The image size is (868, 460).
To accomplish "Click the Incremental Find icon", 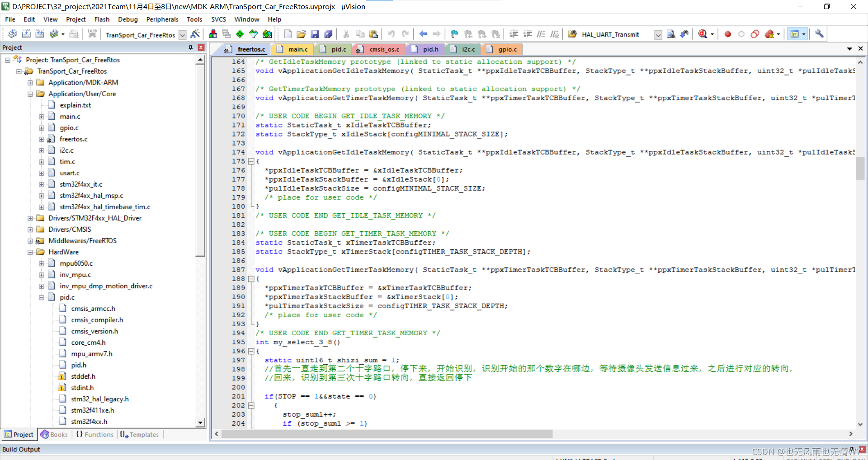I will [x=684, y=34].
